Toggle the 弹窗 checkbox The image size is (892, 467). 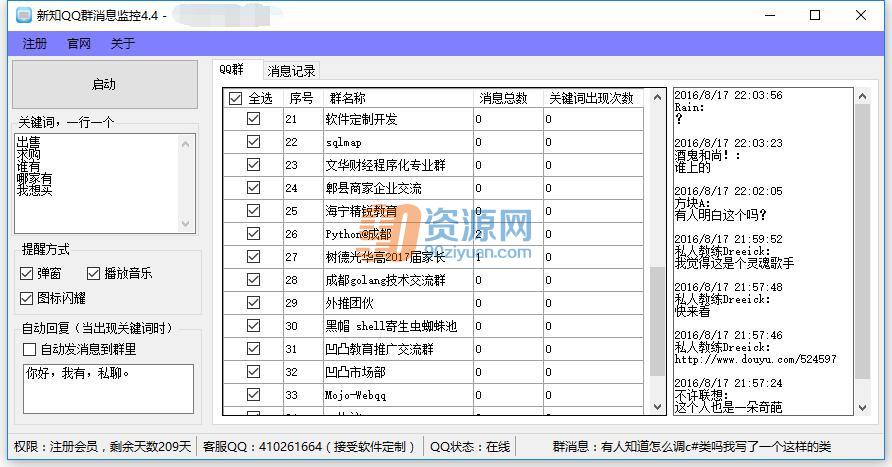coord(26,274)
